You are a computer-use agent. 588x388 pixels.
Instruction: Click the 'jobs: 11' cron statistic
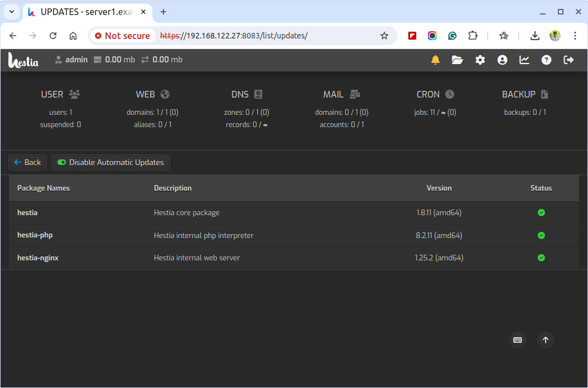[435, 112]
